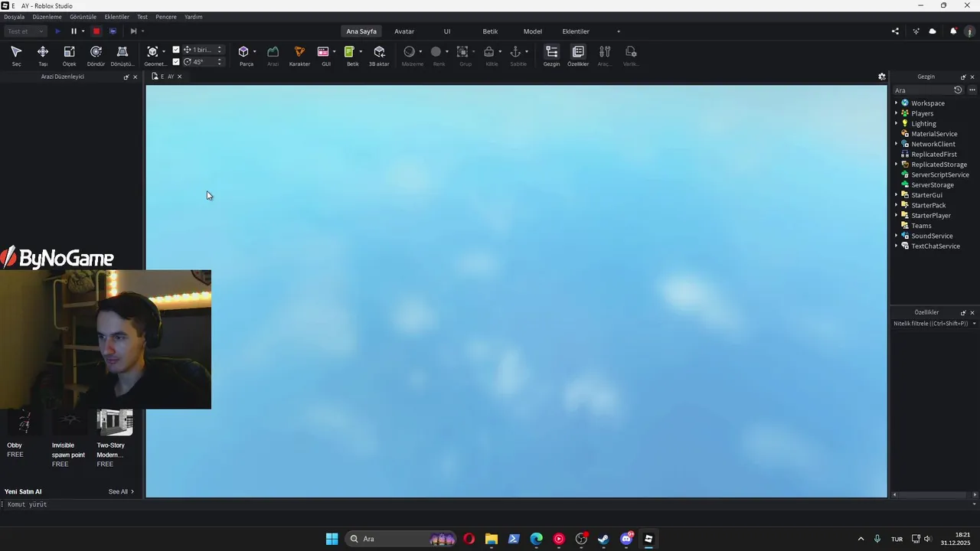Switch to the Model ribbon tab

(533, 31)
